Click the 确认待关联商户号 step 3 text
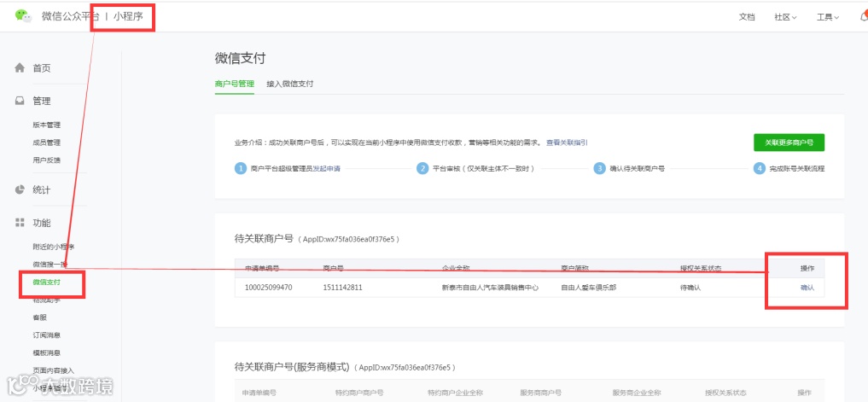868x402 pixels. (x=637, y=169)
